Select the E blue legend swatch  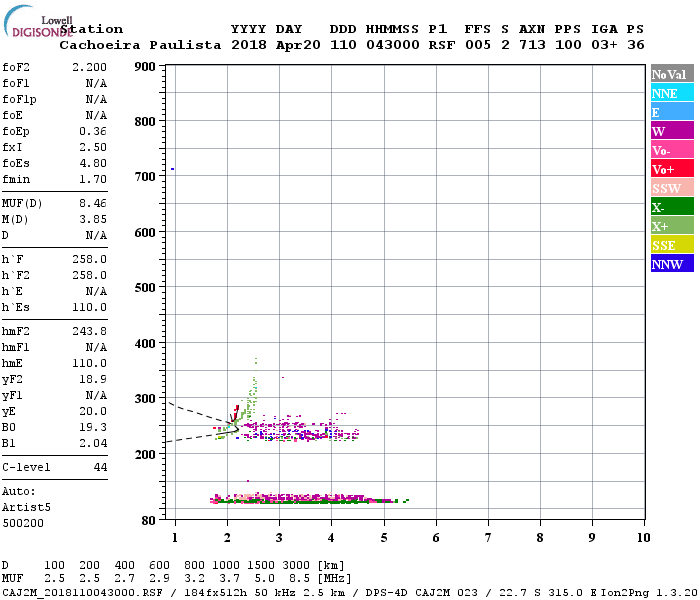click(x=672, y=112)
